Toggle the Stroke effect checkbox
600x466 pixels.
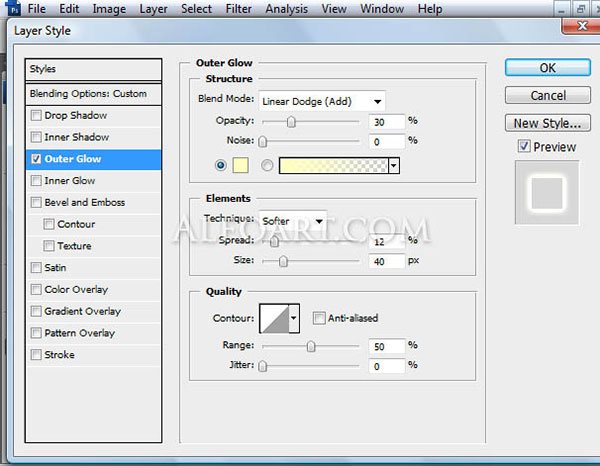pyautogui.click(x=36, y=355)
